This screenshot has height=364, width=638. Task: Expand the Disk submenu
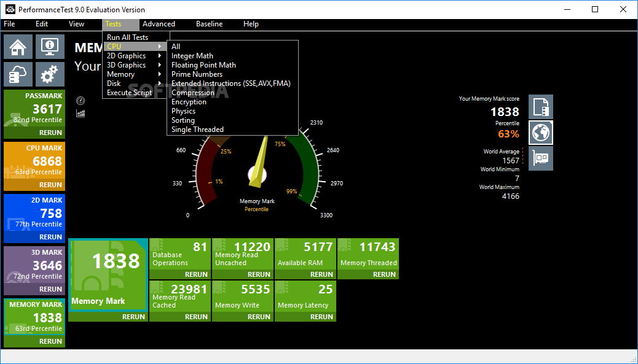(x=135, y=83)
